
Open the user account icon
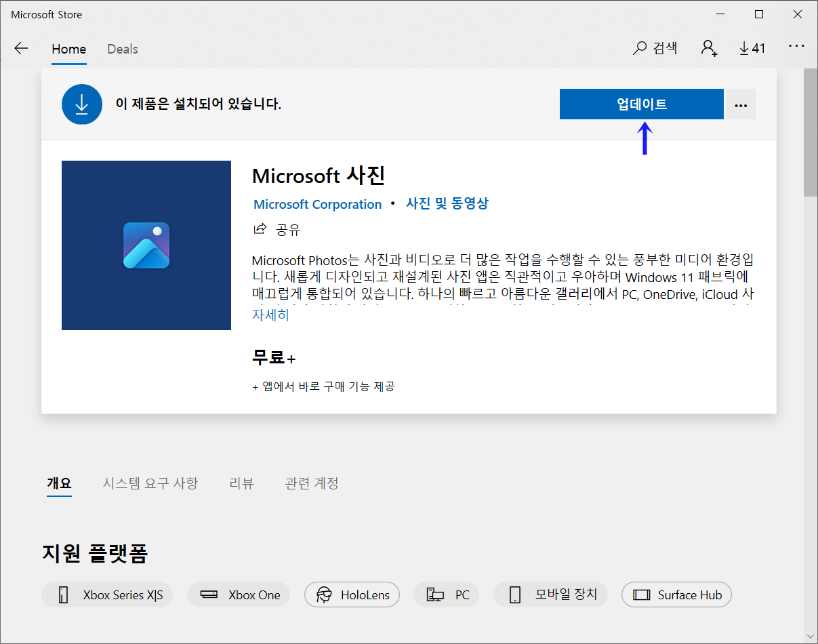pos(709,48)
